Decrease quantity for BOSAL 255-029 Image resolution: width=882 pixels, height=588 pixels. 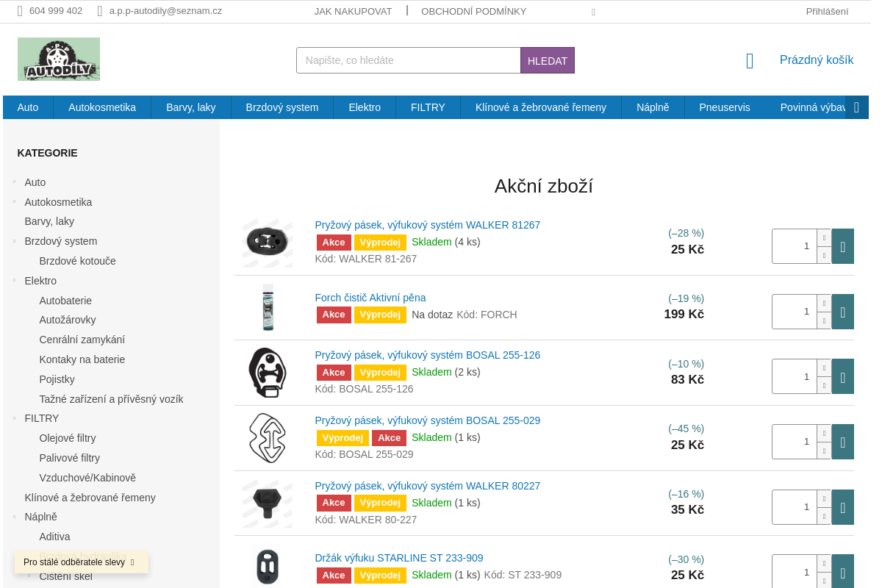click(824, 451)
